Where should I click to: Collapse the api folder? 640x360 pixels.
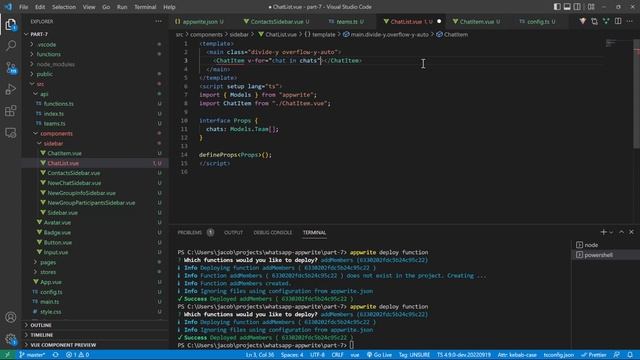(x=95, y=94)
